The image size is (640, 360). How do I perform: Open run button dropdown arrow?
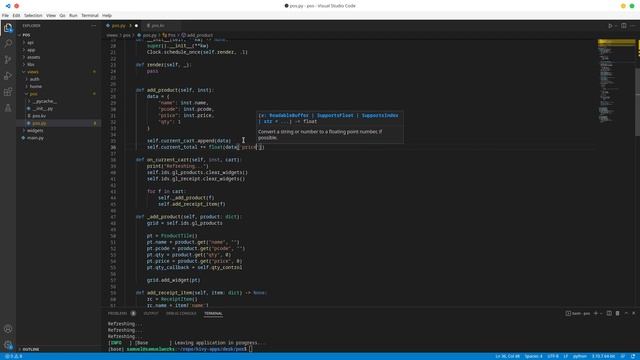[x=616, y=26]
